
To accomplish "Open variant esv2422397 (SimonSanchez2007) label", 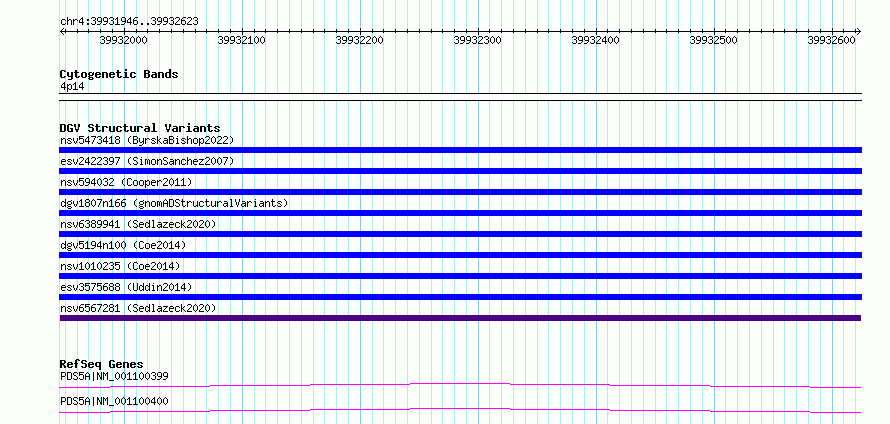I will 147,161.
